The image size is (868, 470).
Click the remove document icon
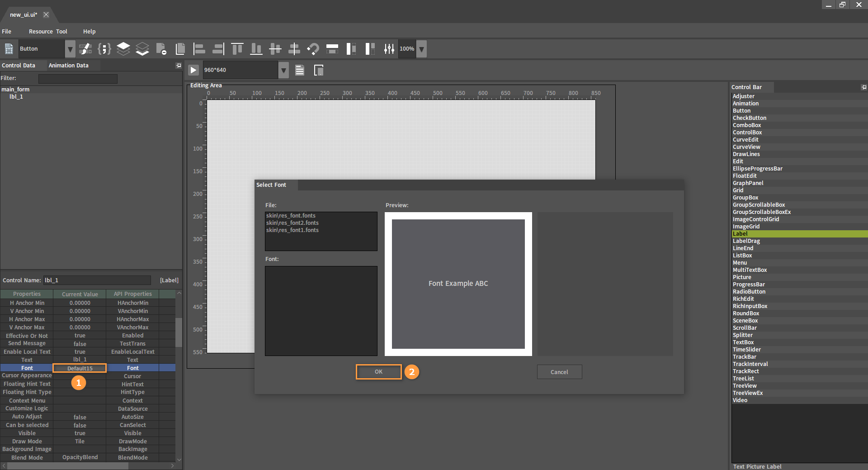coord(161,49)
